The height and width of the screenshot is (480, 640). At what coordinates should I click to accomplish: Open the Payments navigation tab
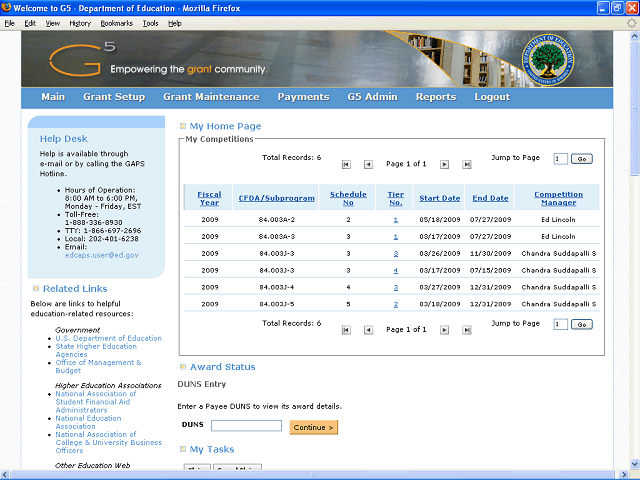[303, 97]
